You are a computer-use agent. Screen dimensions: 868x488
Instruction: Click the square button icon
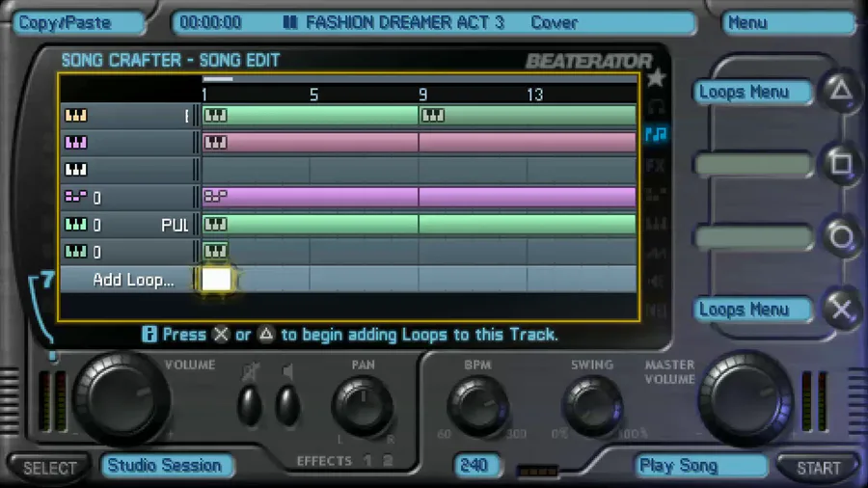click(841, 163)
